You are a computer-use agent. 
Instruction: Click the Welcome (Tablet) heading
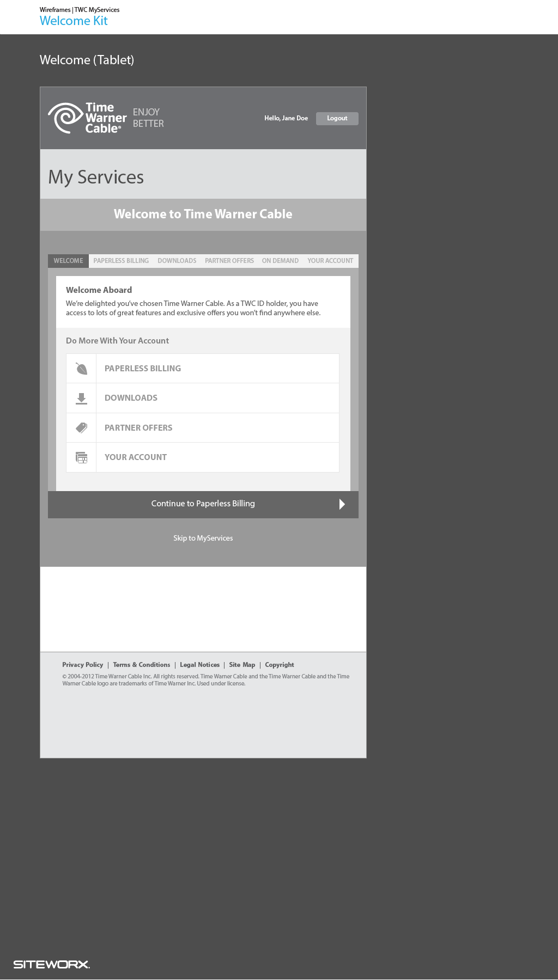click(87, 60)
